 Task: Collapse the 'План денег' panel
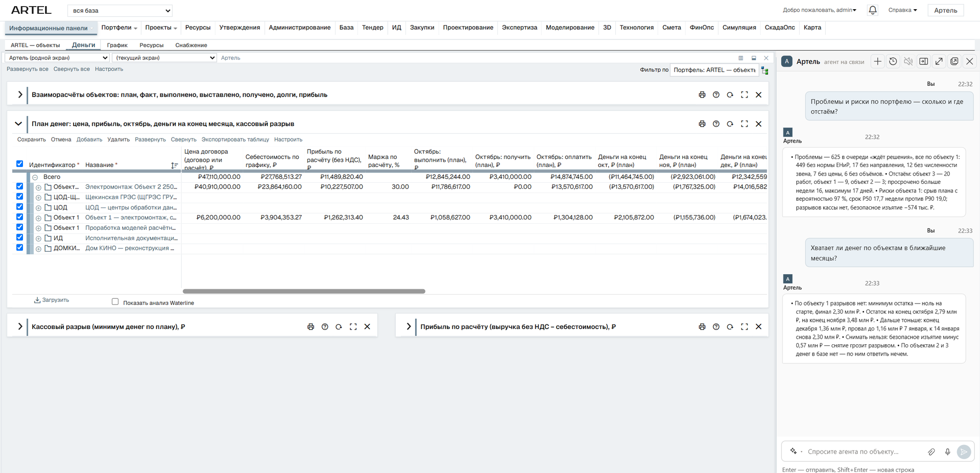coord(18,124)
